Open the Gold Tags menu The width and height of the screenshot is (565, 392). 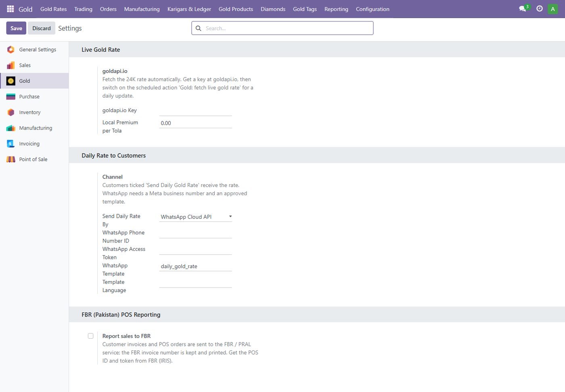coord(305,9)
